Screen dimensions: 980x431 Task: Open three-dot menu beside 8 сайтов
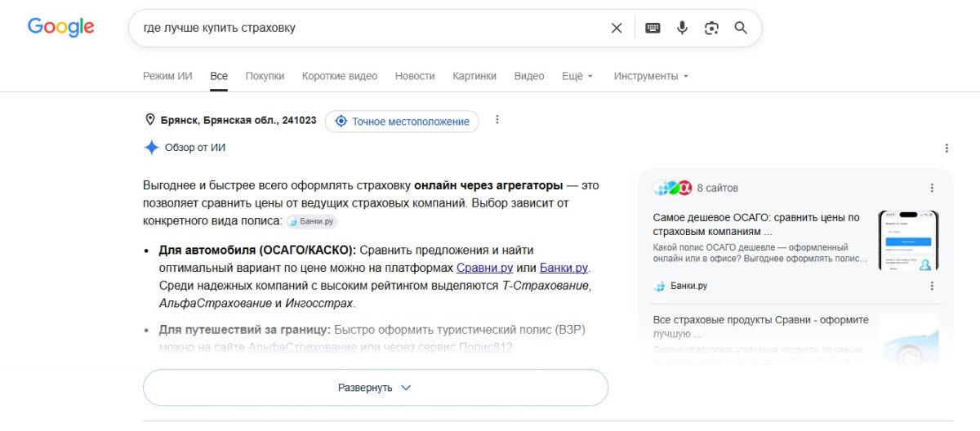click(932, 188)
